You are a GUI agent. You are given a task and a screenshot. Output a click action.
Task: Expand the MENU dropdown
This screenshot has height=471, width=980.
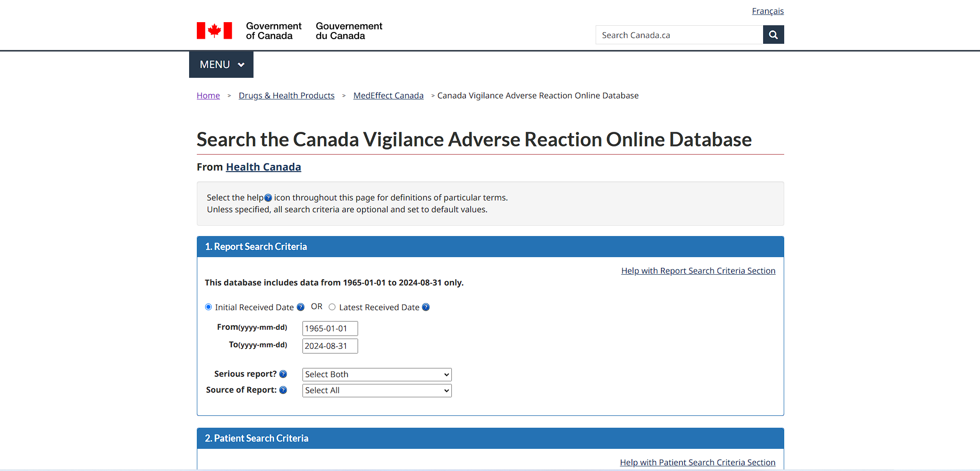coord(221,64)
